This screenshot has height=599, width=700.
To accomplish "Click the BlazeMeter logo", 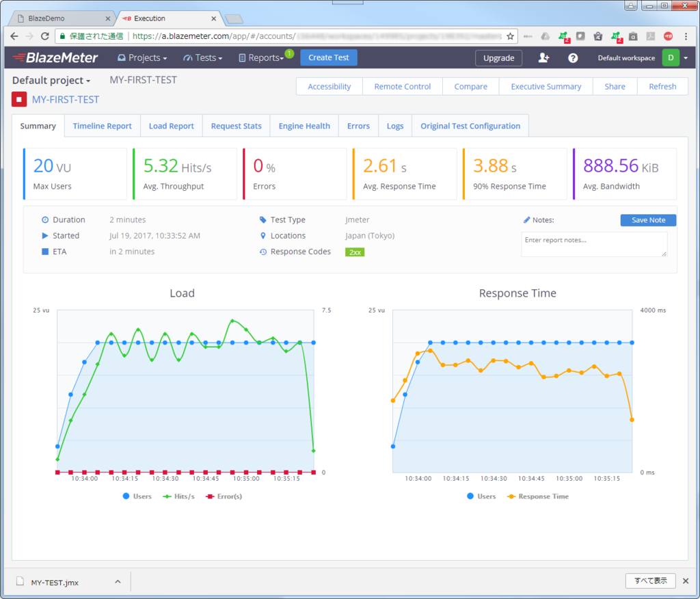I will [55, 57].
